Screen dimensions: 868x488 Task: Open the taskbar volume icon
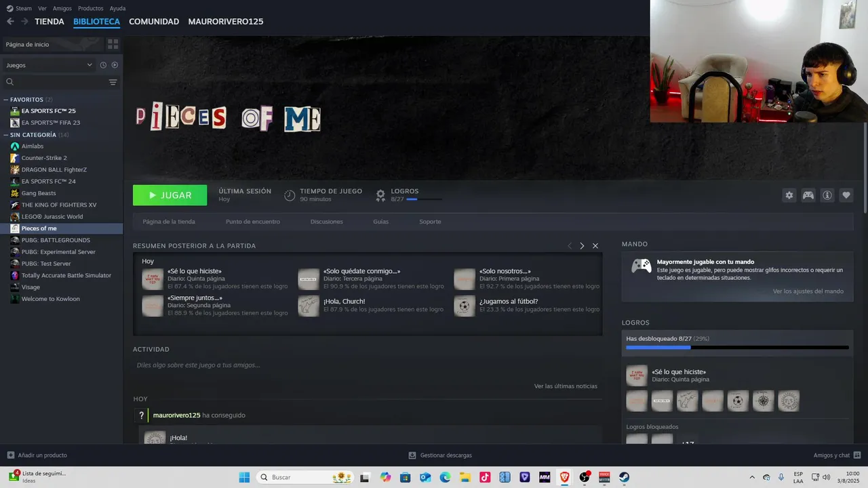(827, 477)
